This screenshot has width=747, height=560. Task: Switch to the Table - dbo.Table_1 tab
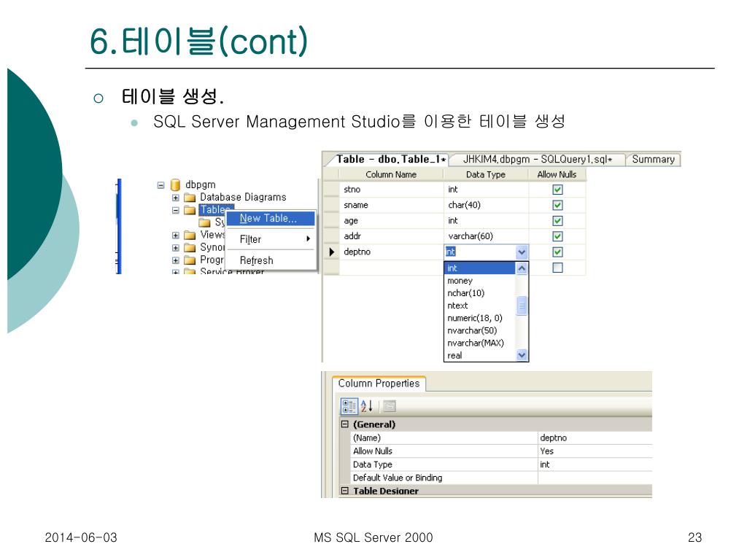(390, 160)
